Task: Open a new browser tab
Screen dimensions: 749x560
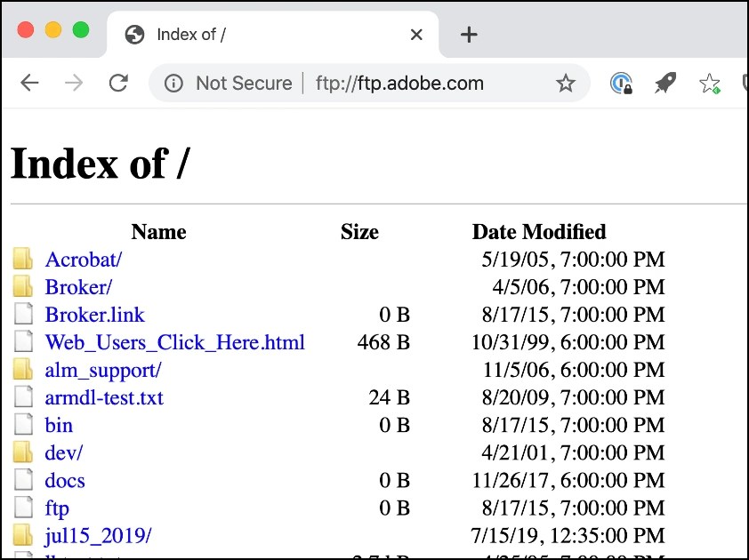Action: tap(469, 35)
